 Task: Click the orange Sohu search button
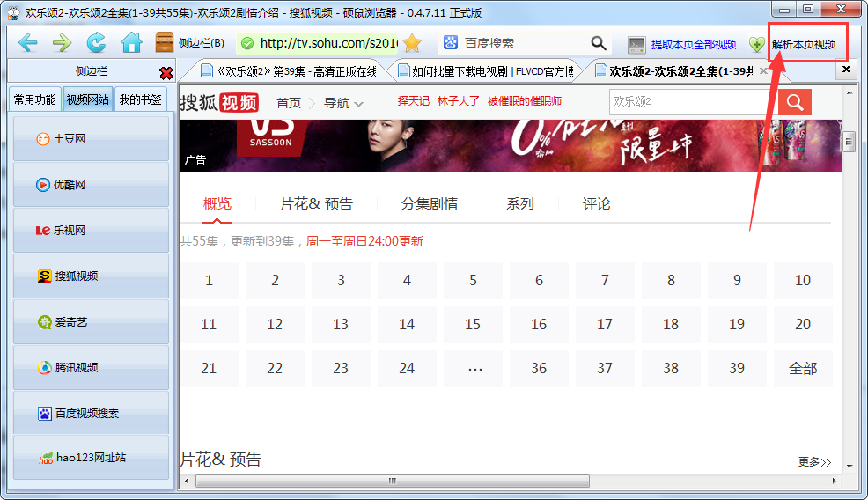click(795, 102)
